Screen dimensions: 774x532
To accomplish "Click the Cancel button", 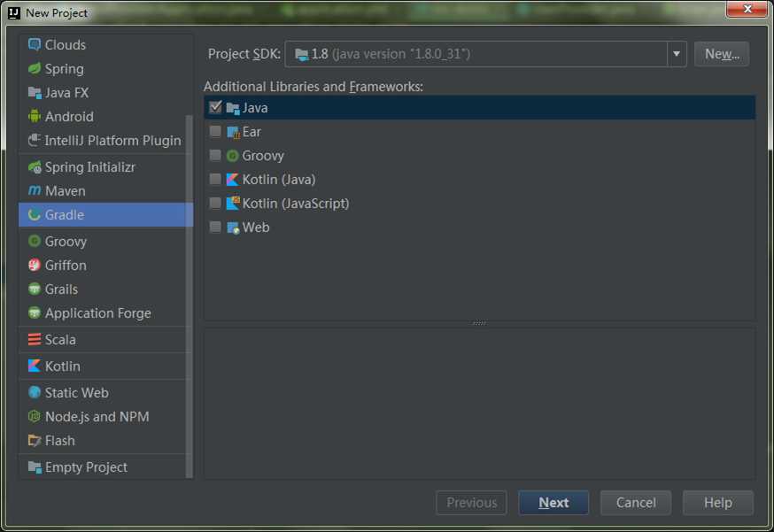I will click(636, 503).
